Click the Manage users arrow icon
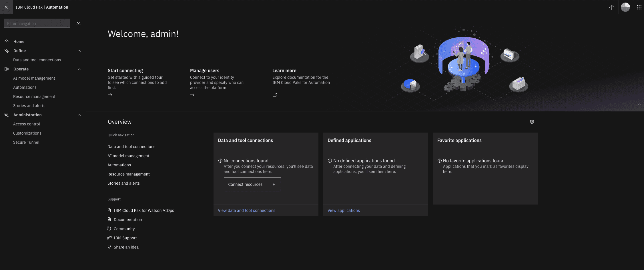644x270 pixels. tap(192, 95)
